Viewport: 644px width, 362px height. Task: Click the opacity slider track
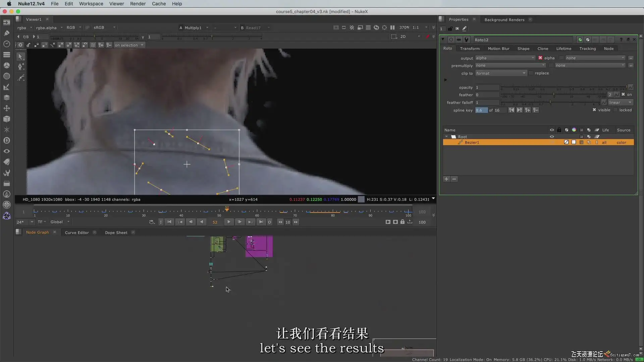click(x=563, y=87)
